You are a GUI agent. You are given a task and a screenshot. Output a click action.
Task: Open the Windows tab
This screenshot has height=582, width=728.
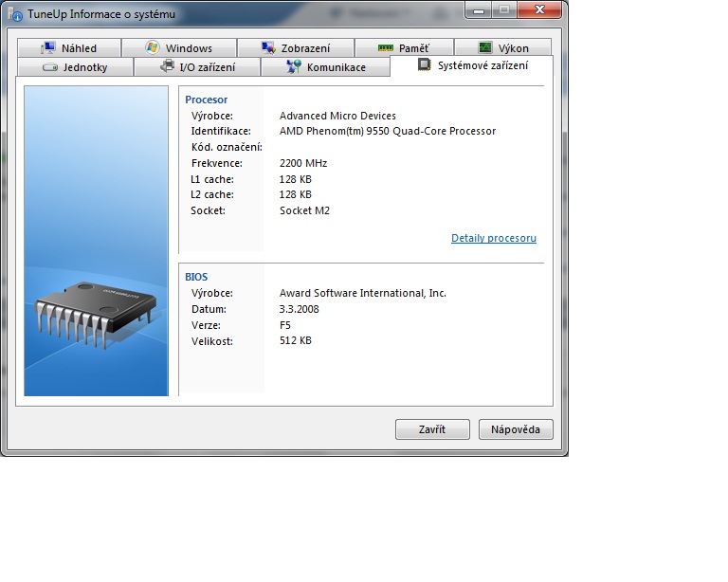click(179, 48)
